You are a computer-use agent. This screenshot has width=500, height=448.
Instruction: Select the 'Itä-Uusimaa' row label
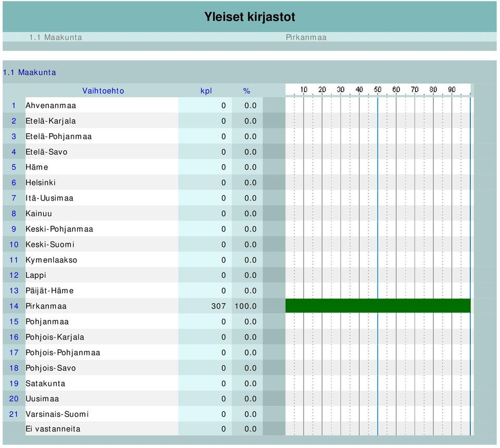click(x=49, y=198)
